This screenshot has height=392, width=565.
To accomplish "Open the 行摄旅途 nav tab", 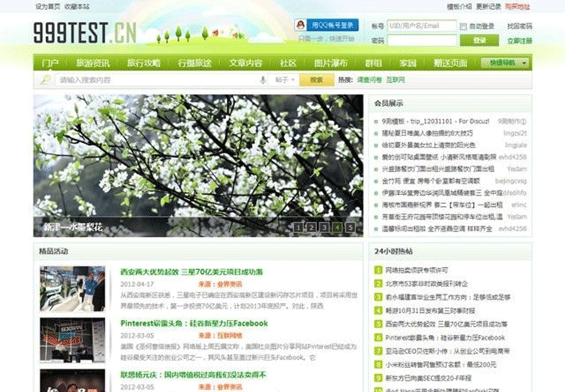I will click(194, 63).
